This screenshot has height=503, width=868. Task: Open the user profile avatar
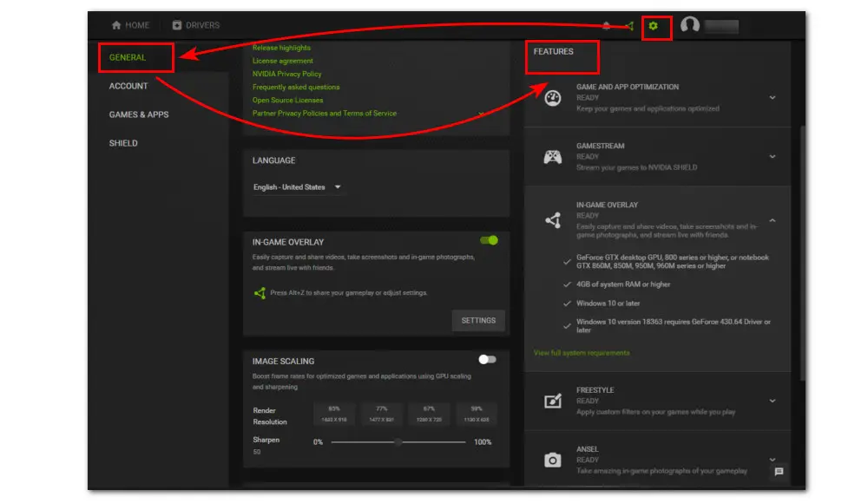tap(690, 26)
